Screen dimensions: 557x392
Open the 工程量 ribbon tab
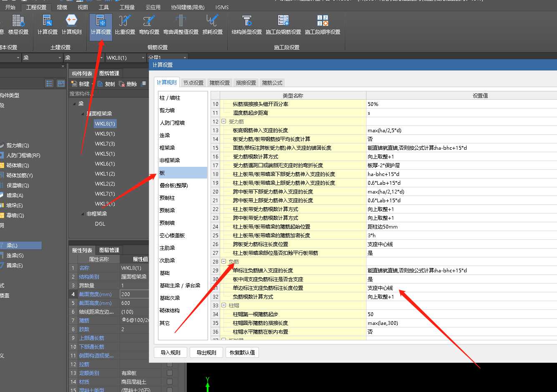coord(127,7)
